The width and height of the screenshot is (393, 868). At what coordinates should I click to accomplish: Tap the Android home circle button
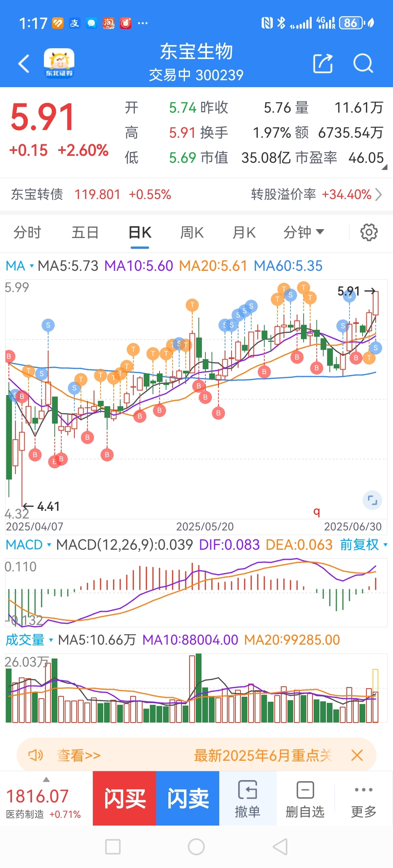pos(196,847)
